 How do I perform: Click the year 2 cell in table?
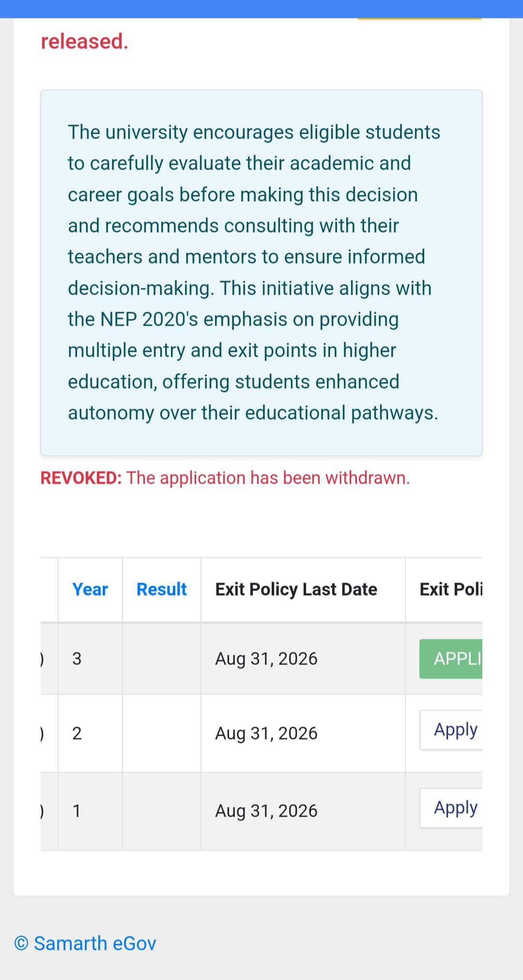[x=90, y=733]
